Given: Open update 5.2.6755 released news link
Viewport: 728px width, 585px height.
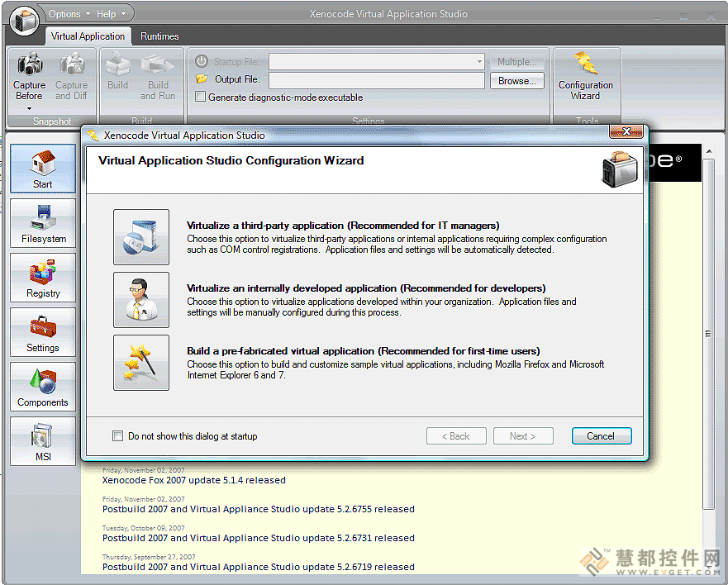Looking at the screenshot, I should point(258,509).
